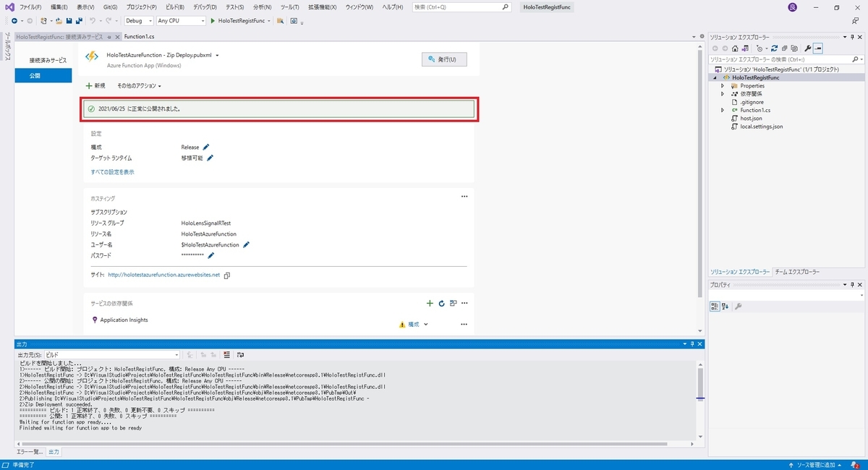
Task: Select .gitignore in Solution Explorer
Action: point(751,102)
